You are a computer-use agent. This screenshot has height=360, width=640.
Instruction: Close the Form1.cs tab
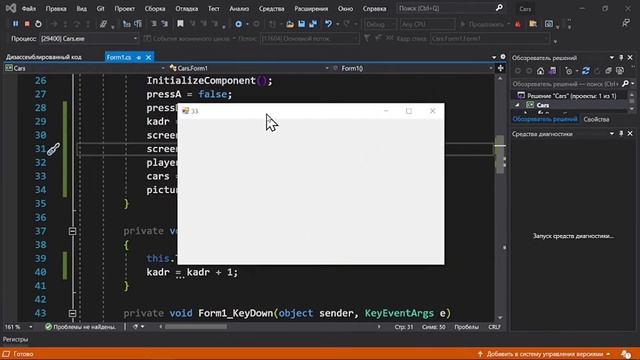pyautogui.click(x=149, y=58)
